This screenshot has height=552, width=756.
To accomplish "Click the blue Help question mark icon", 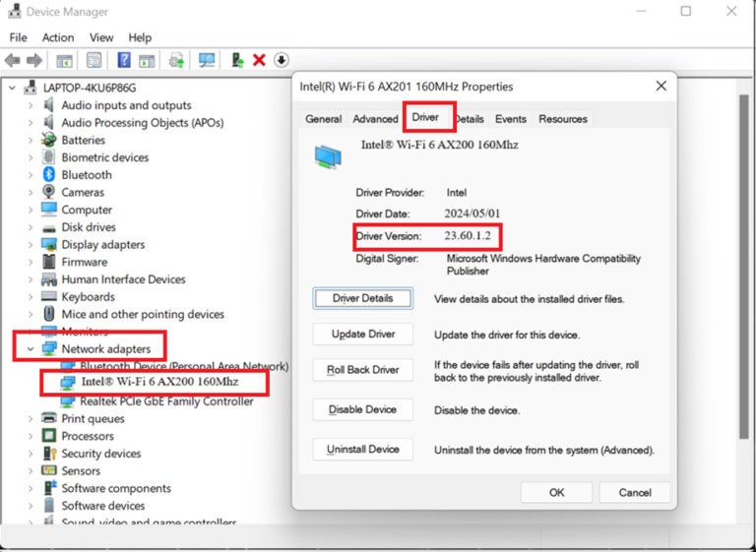I will pos(124,60).
